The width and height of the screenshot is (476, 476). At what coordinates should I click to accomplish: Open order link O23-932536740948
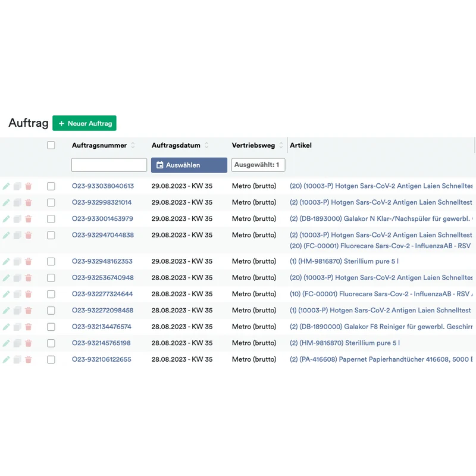pos(102,278)
